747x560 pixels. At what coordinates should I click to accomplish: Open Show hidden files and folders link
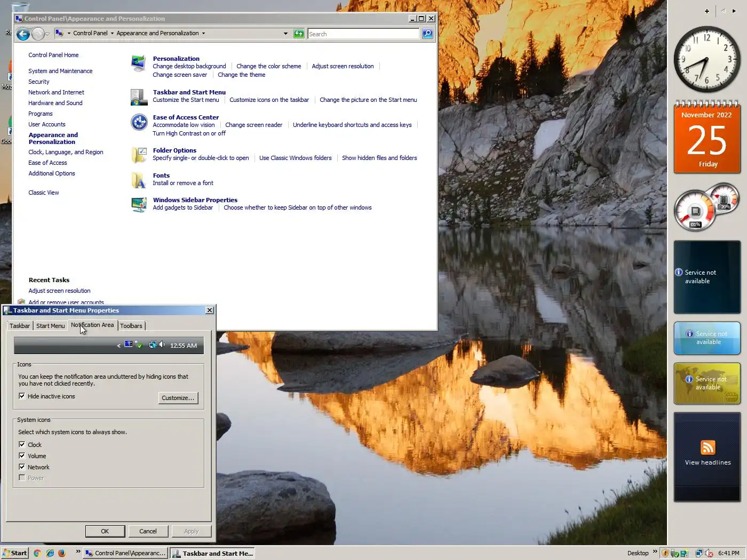[x=379, y=158]
